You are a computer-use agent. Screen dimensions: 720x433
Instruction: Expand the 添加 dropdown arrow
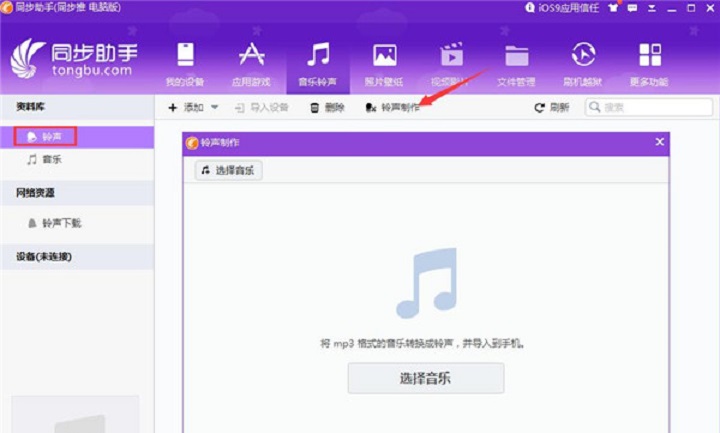214,107
